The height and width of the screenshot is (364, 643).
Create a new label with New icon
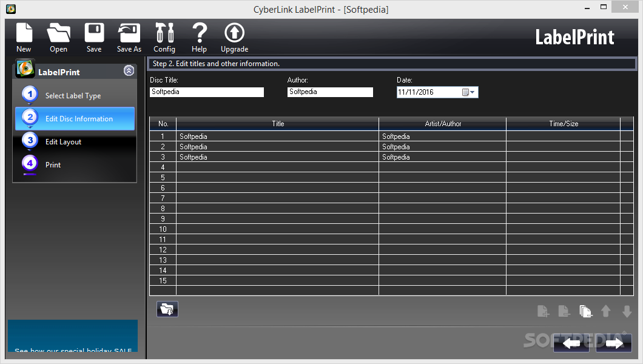[24, 38]
